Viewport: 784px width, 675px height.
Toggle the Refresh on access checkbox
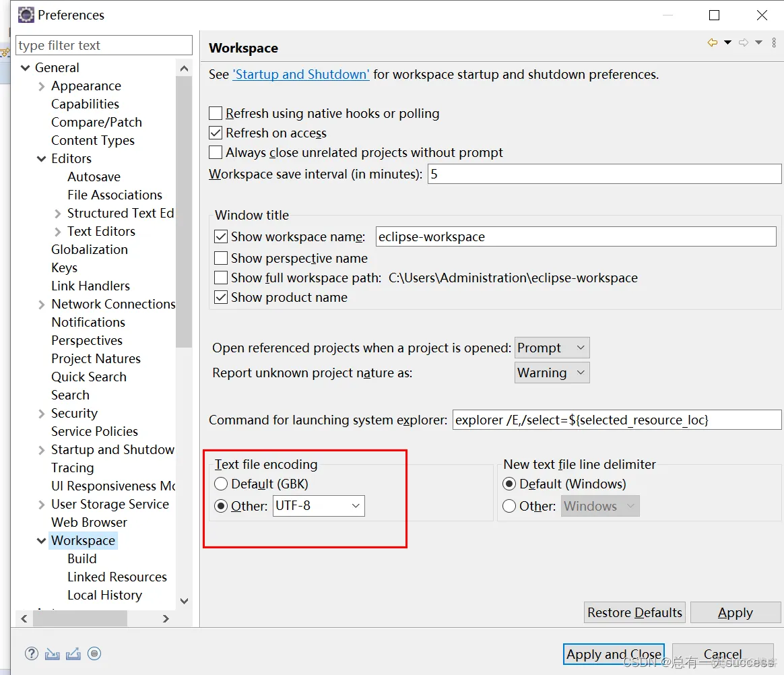(x=216, y=133)
